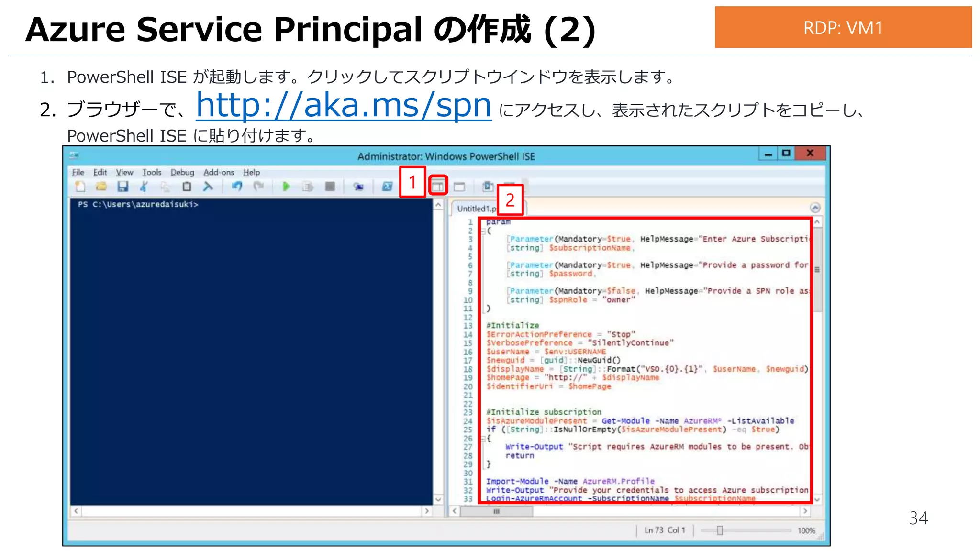This screenshot has width=980, height=551.
Task: Click the Show Command Window icon
Action: (x=488, y=187)
